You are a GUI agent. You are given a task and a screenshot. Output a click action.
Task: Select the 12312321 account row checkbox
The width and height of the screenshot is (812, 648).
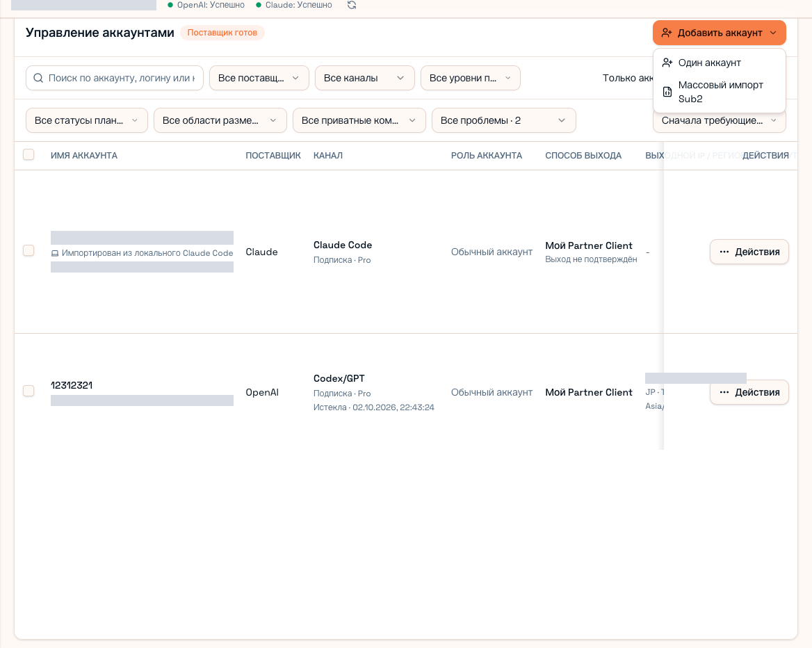[x=29, y=391]
